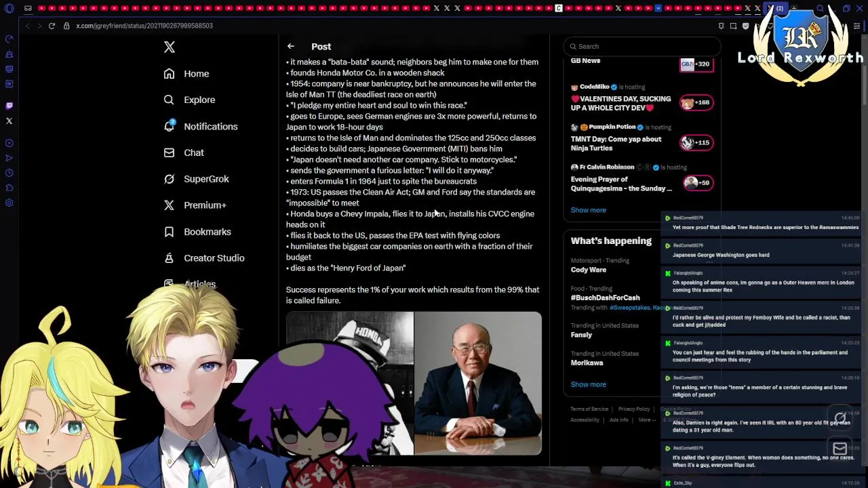Open GX Control speedometer panel
This screenshot has width=868, height=488.
click(9, 39)
